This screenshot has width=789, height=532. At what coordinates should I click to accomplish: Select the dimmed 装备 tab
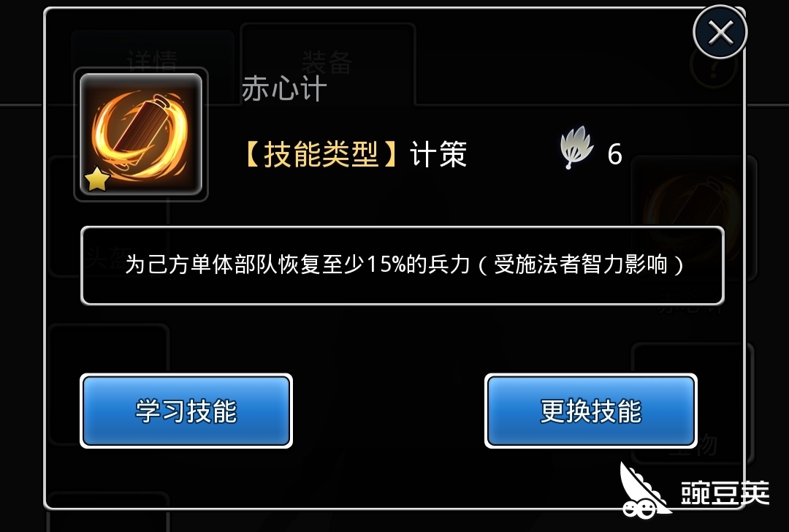(327, 63)
